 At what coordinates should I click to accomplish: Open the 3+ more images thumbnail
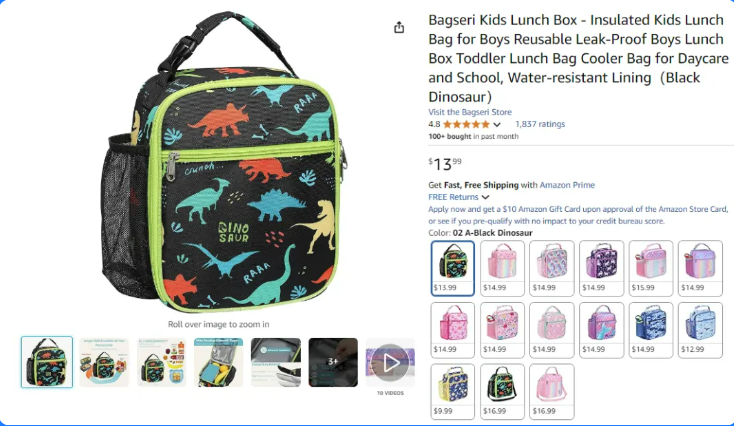click(333, 362)
